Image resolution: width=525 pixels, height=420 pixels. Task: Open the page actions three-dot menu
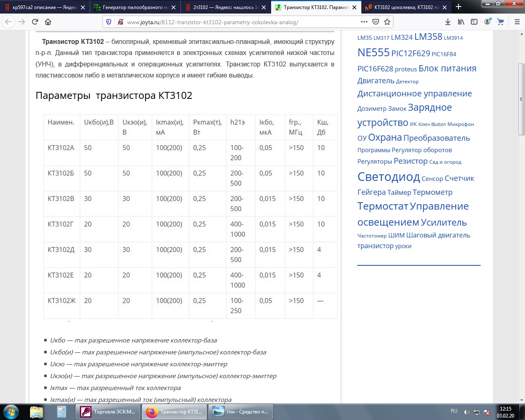(364, 22)
